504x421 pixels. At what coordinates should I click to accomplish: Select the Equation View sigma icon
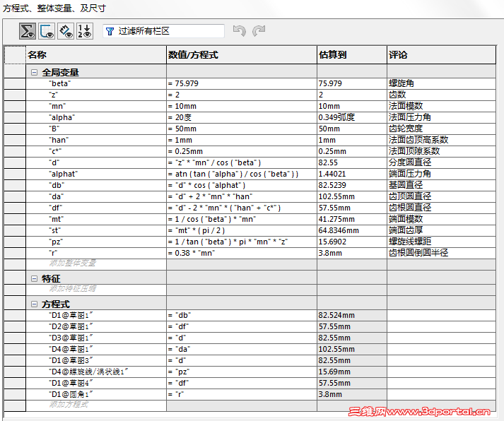coord(28,31)
